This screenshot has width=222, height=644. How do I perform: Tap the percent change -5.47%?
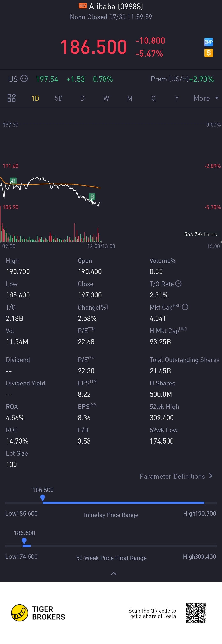(x=149, y=54)
